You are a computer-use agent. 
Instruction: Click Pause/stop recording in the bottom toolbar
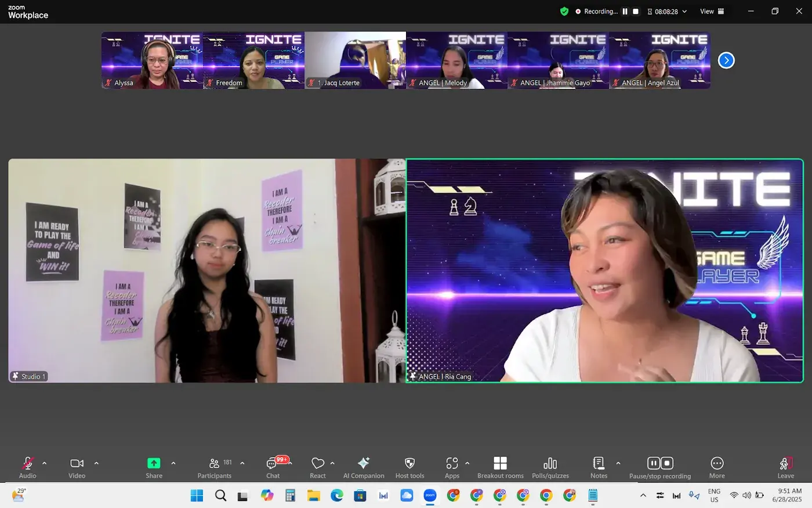pyautogui.click(x=660, y=467)
